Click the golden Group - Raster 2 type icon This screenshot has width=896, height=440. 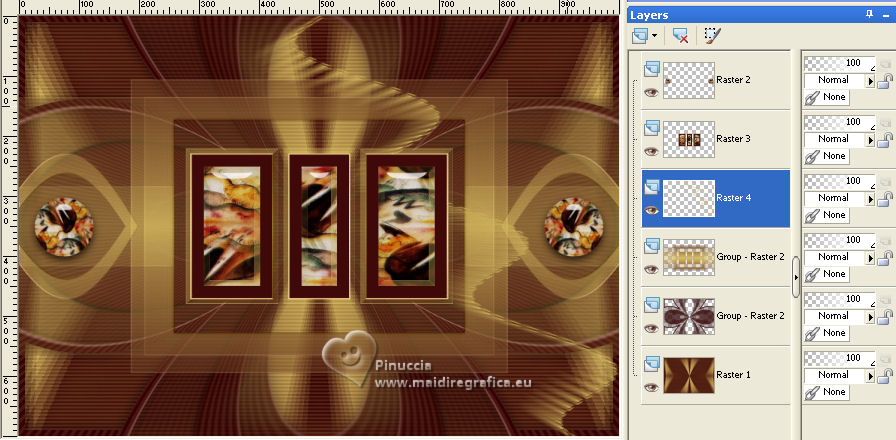coord(651,246)
